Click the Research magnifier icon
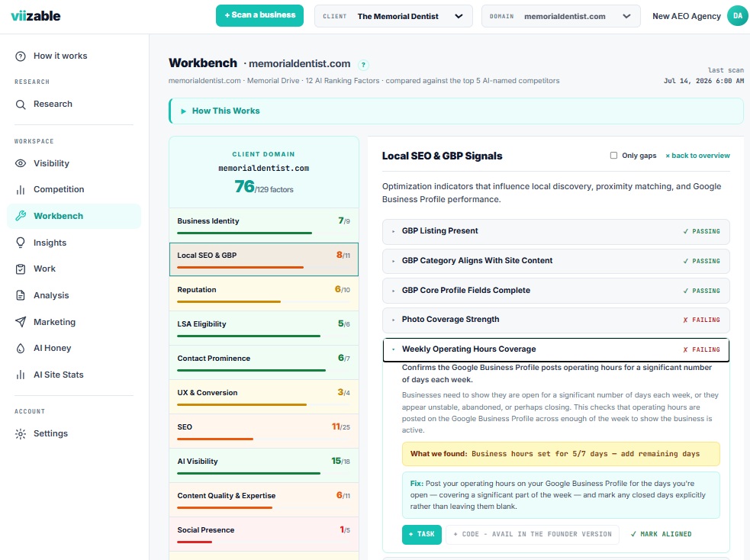The height and width of the screenshot is (560, 750). click(x=21, y=105)
